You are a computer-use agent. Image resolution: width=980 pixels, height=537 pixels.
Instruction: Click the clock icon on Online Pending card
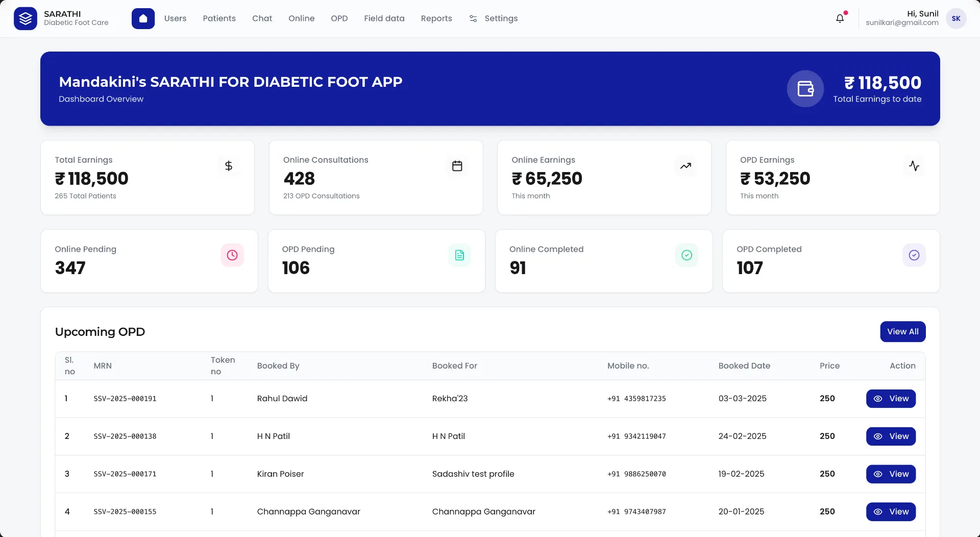[232, 255]
